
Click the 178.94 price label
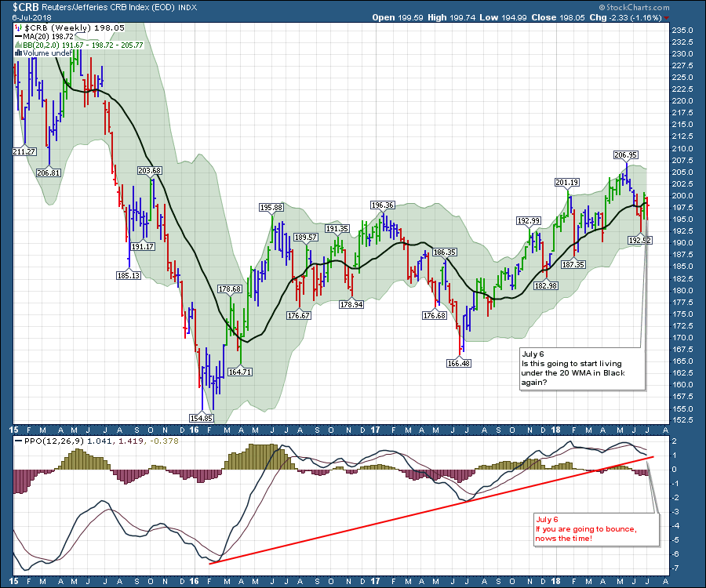[x=351, y=304]
